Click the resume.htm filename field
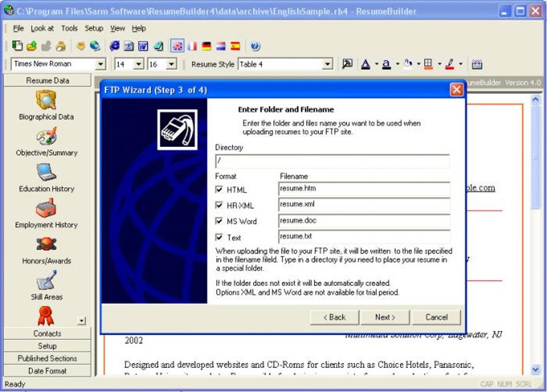Screen dimensions: 547x392 pos(364,189)
